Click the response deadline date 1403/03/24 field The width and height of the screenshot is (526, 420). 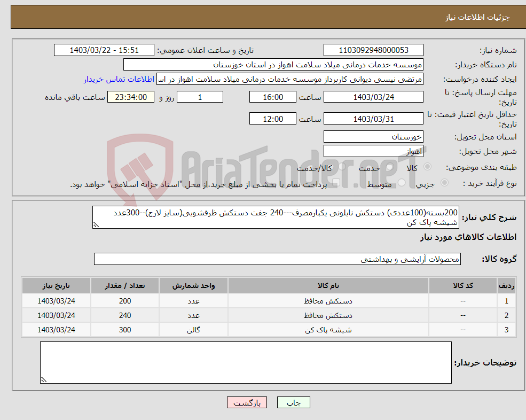pyautogui.click(x=373, y=97)
